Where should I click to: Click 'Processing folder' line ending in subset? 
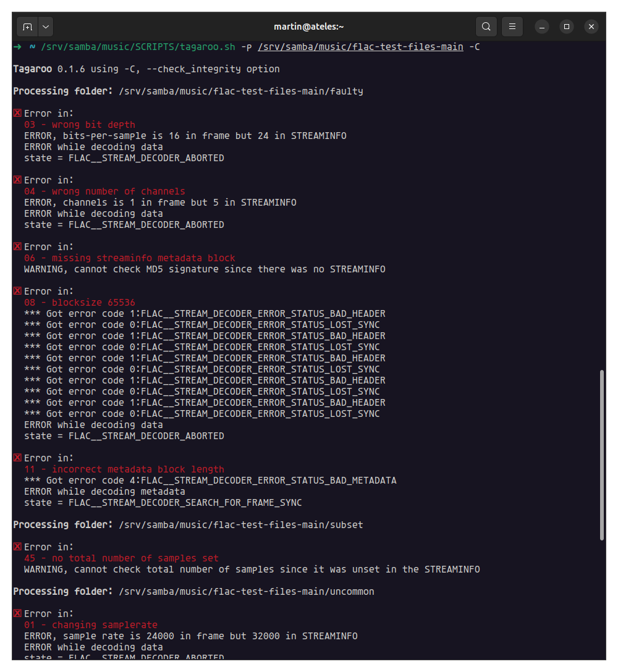pyautogui.click(x=188, y=524)
